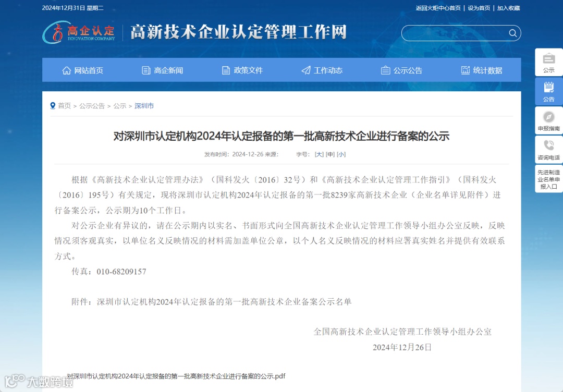Viewport: 563px width, 392px height.
Task: Click the article headline text
Action: (281, 137)
